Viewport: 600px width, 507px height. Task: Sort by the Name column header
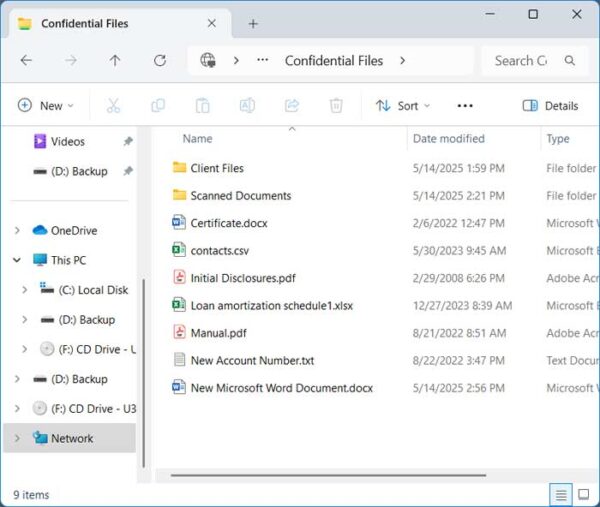197,139
